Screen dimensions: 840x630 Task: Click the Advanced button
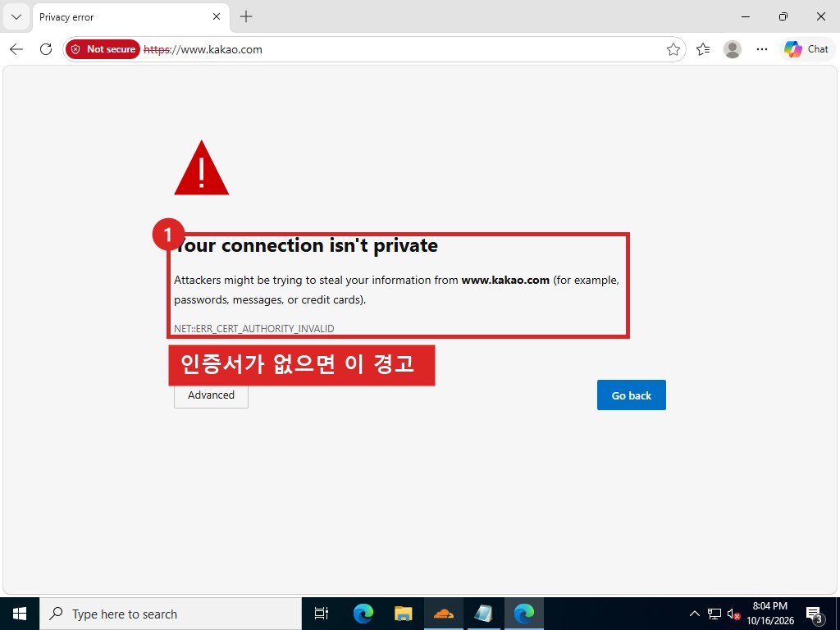pos(211,395)
